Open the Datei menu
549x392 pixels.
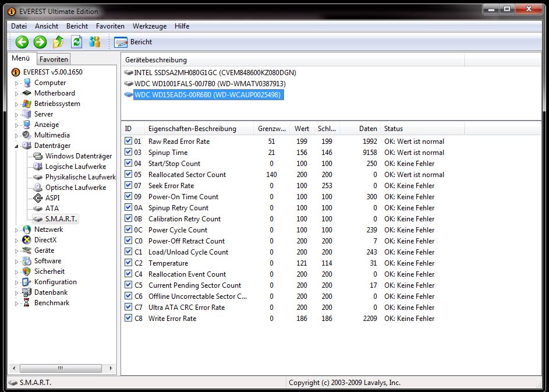[19, 26]
